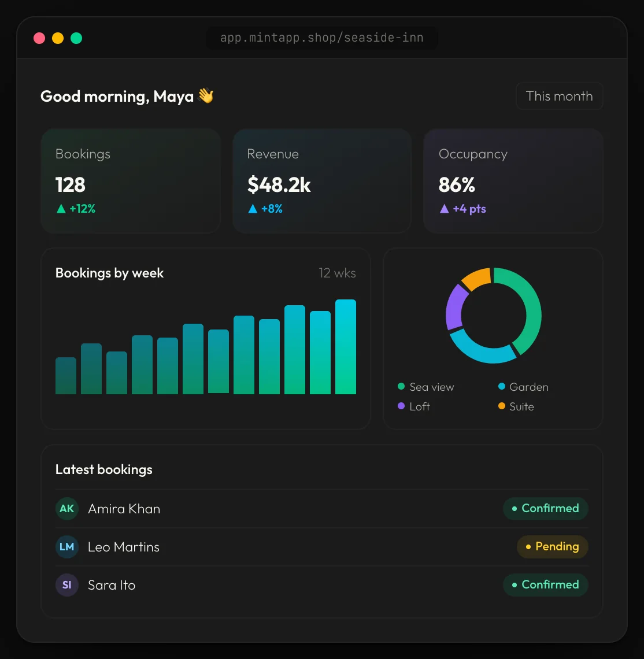Click the yellow minimize window dot
Screen dimensions: 644x659
click(x=58, y=38)
